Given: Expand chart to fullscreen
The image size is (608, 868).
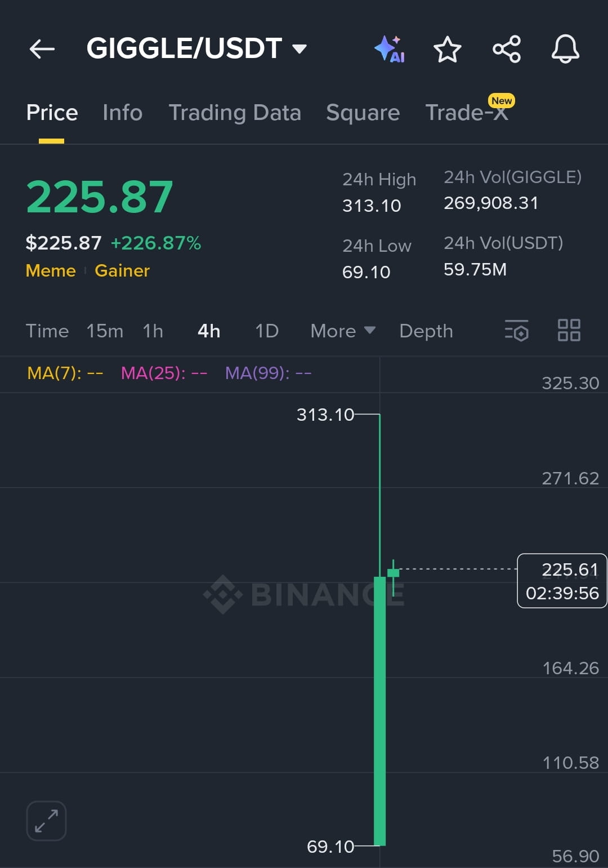Looking at the screenshot, I should tap(46, 821).
